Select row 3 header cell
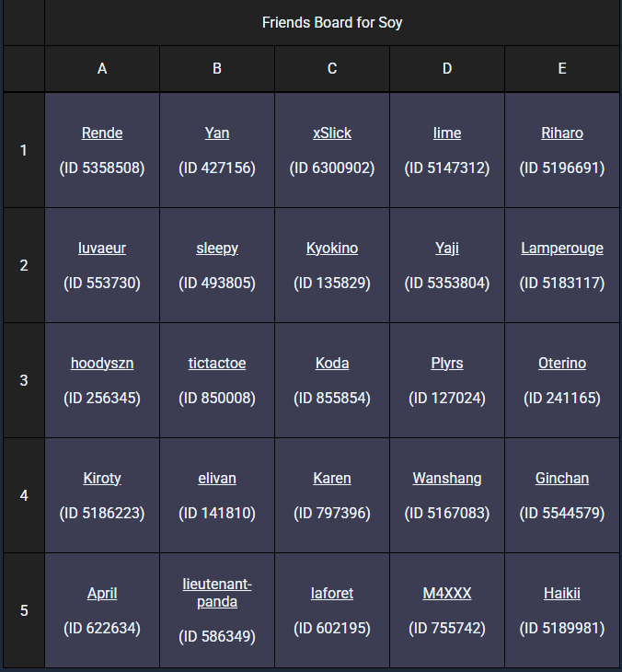The height and width of the screenshot is (672, 622). click(x=24, y=380)
